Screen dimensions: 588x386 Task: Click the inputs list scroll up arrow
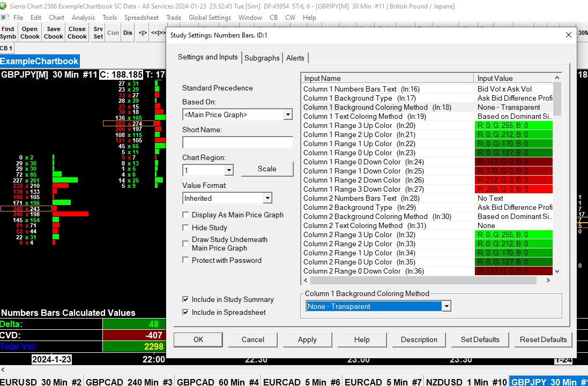click(557, 78)
